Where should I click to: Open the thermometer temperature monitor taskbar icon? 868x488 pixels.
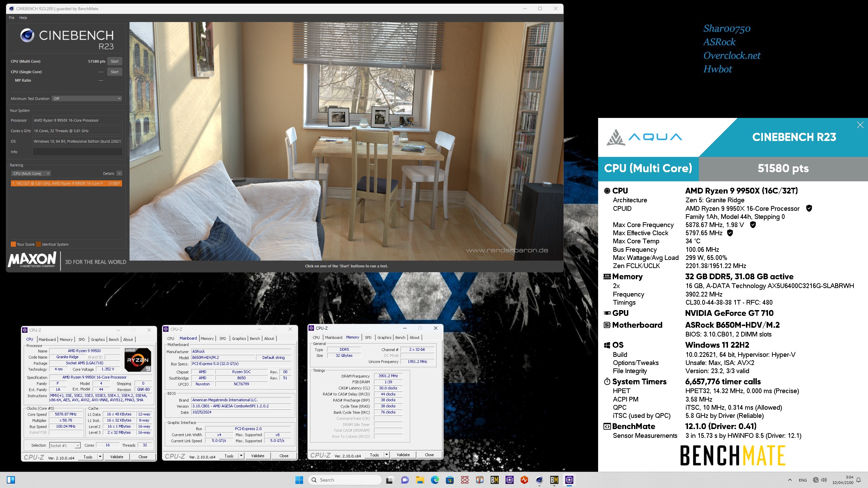(479, 480)
